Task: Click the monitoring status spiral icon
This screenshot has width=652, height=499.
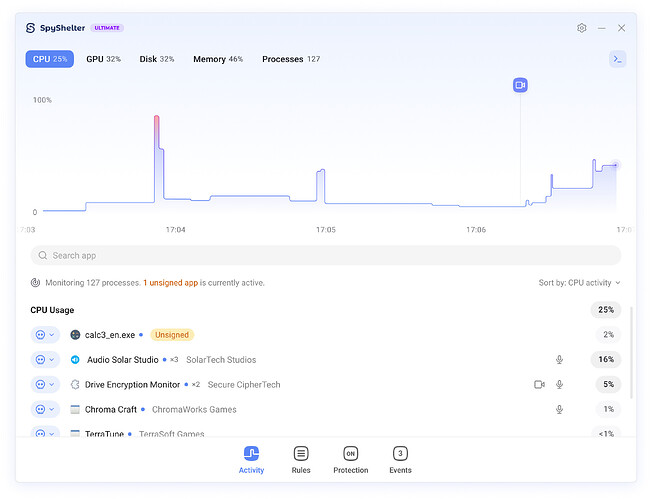Action: 35,283
